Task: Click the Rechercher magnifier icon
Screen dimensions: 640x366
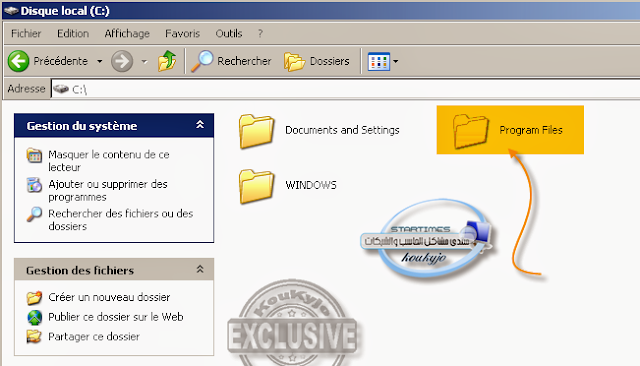Action: tap(202, 61)
